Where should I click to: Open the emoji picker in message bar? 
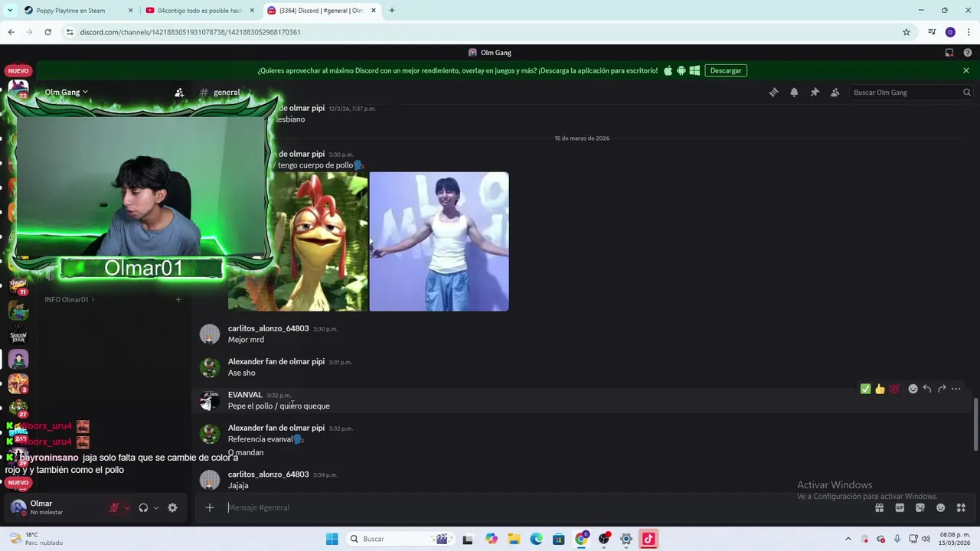(940, 507)
